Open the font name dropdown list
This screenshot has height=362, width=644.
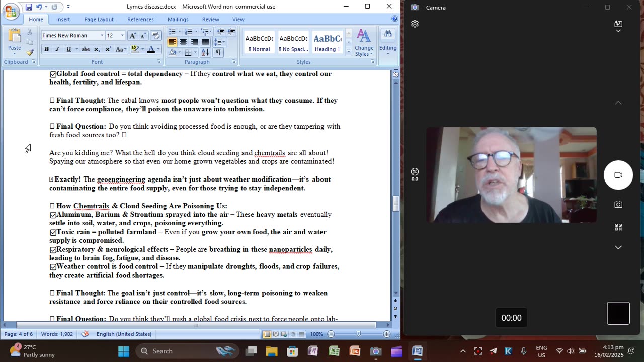pos(102,35)
